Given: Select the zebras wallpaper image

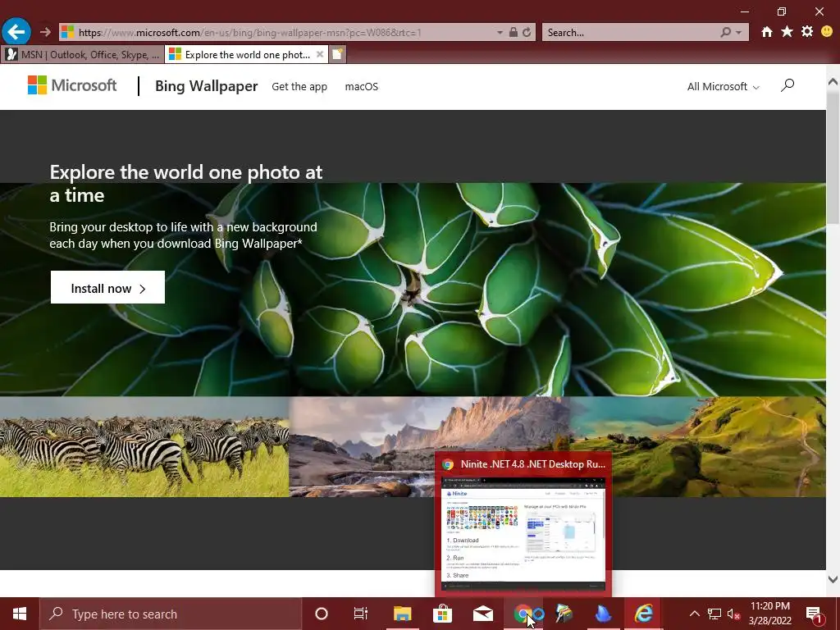Looking at the screenshot, I should (x=144, y=447).
